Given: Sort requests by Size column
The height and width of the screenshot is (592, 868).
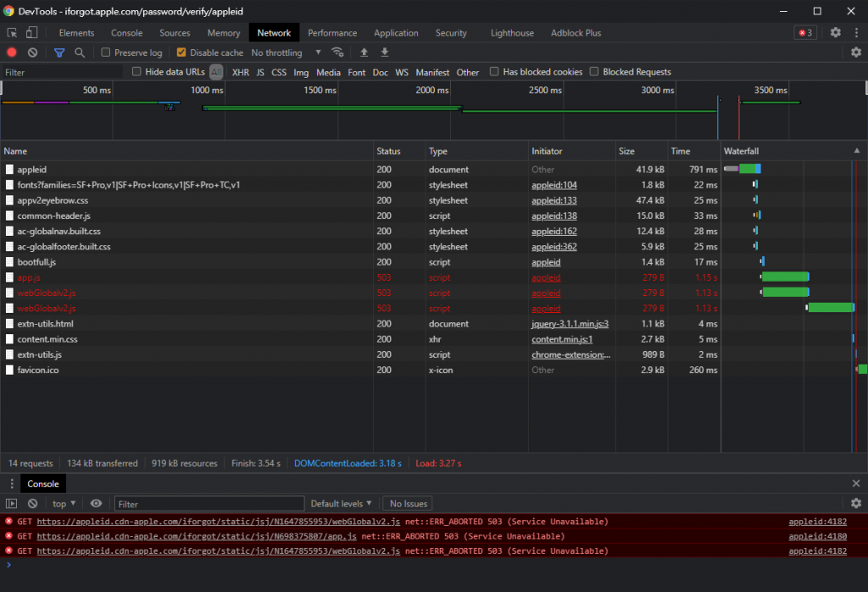Looking at the screenshot, I should coord(641,151).
